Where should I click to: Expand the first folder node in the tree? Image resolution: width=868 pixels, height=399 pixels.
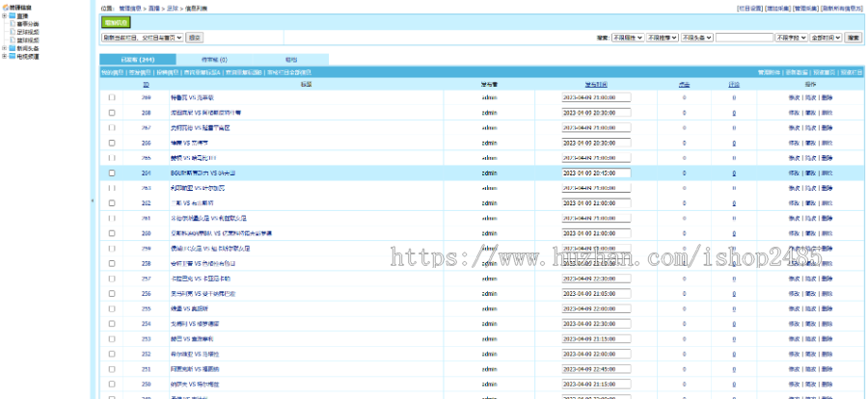coord(5,16)
